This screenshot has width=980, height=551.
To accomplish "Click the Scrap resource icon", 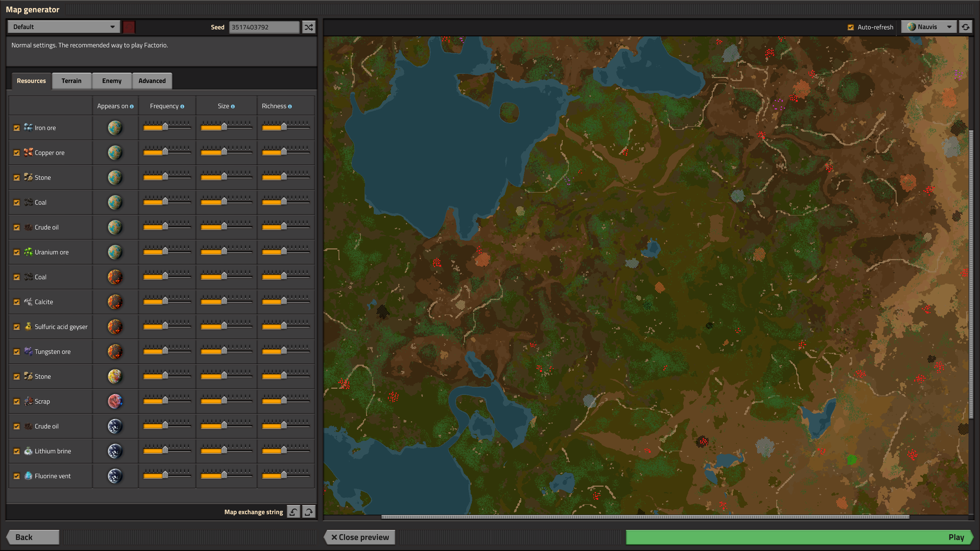I will tap(28, 401).
